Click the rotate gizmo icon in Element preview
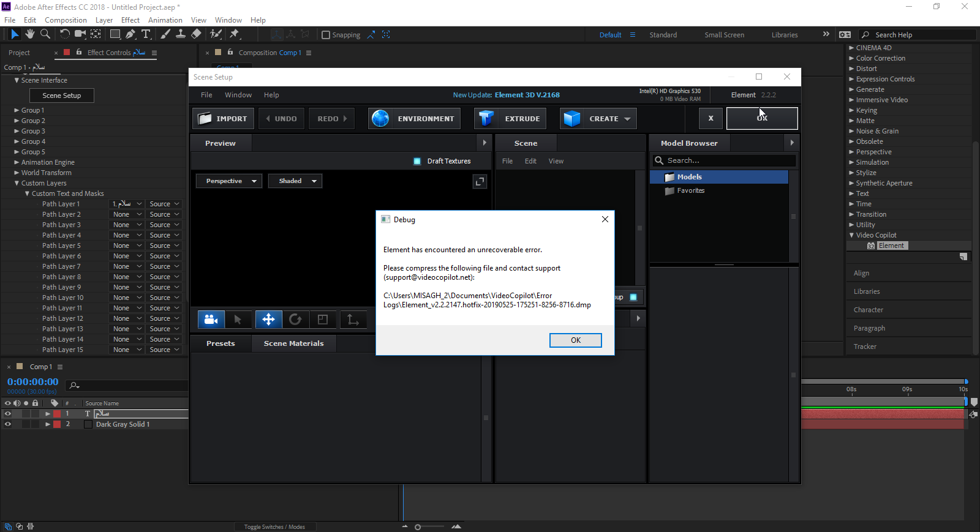Viewport: 980px width, 532px height. [295, 320]
